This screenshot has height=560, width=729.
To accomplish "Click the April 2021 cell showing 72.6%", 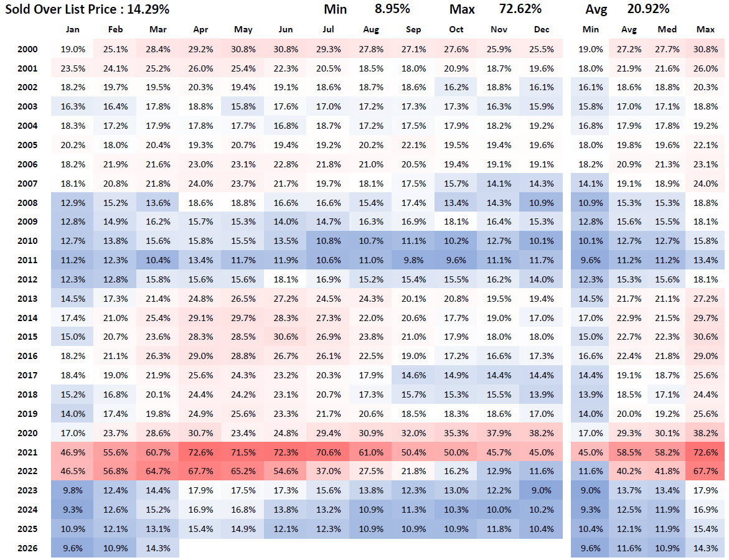I will (200, 452).
